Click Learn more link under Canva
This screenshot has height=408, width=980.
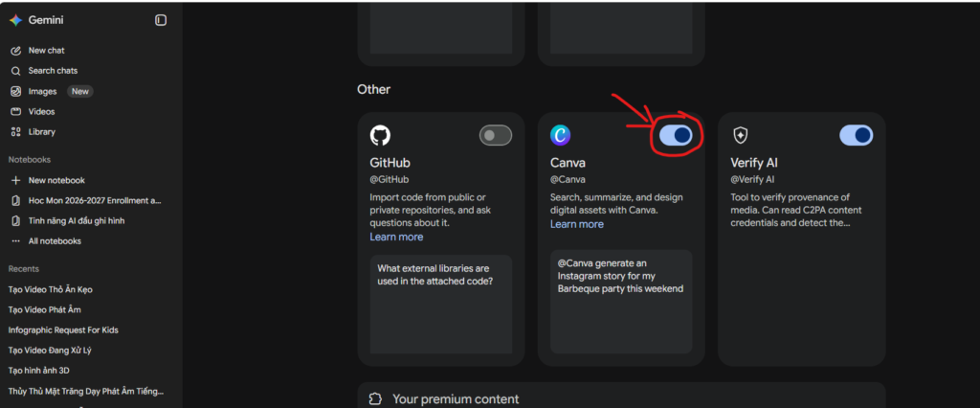577,224
